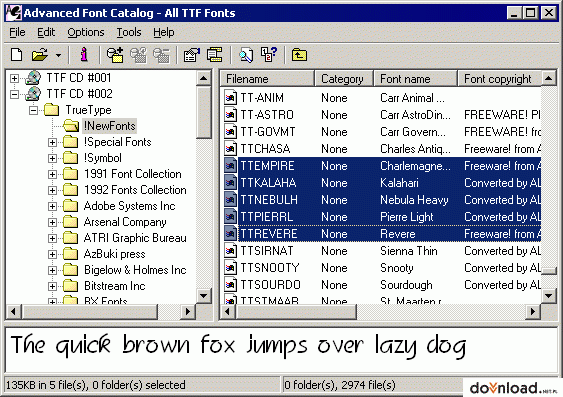Viewport: 563px width, 397px height.
Task: Open the Options menu
Action: point(86,32)
